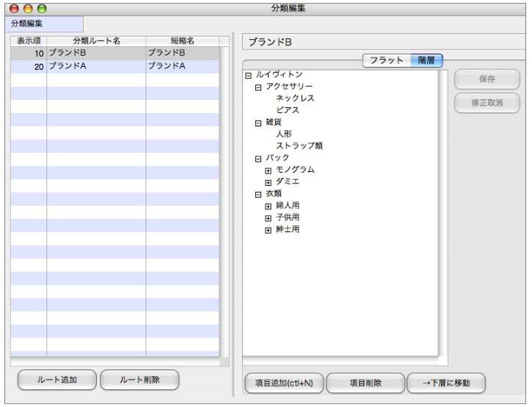The image size is (532, 407).
Task: Click the 修正取消 button
Action: pos(487,103)
